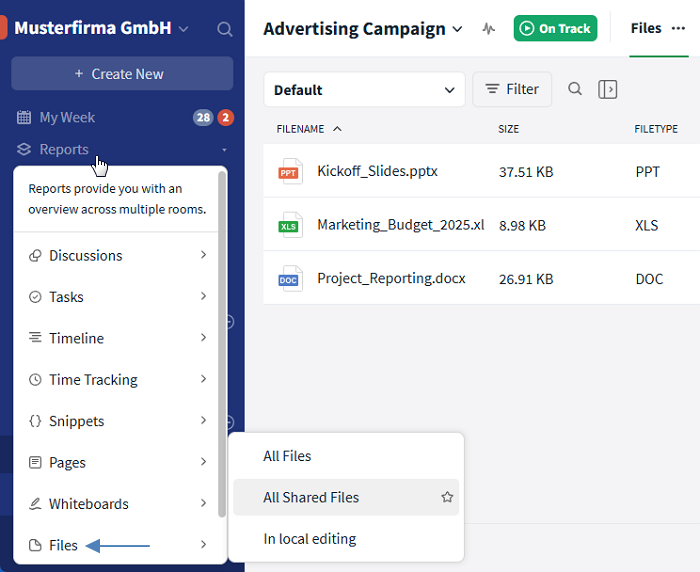Viewport: 700px width, 572px height.
Task: Open the file Project_Reporting.docx
Action: tap(391, 278)
